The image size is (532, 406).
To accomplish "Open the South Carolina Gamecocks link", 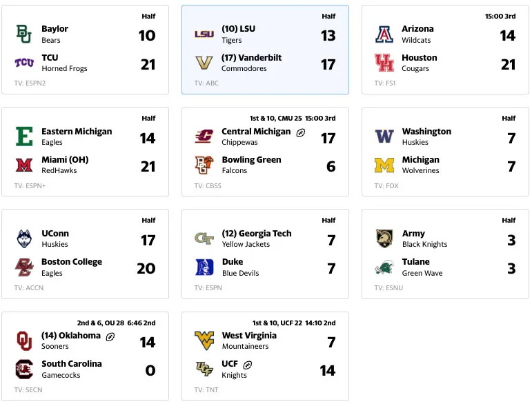I will pos(72,364).
